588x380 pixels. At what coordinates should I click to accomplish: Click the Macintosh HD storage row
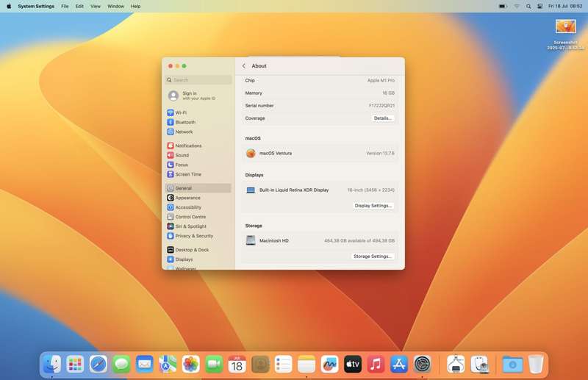click(x=320, y=240)
